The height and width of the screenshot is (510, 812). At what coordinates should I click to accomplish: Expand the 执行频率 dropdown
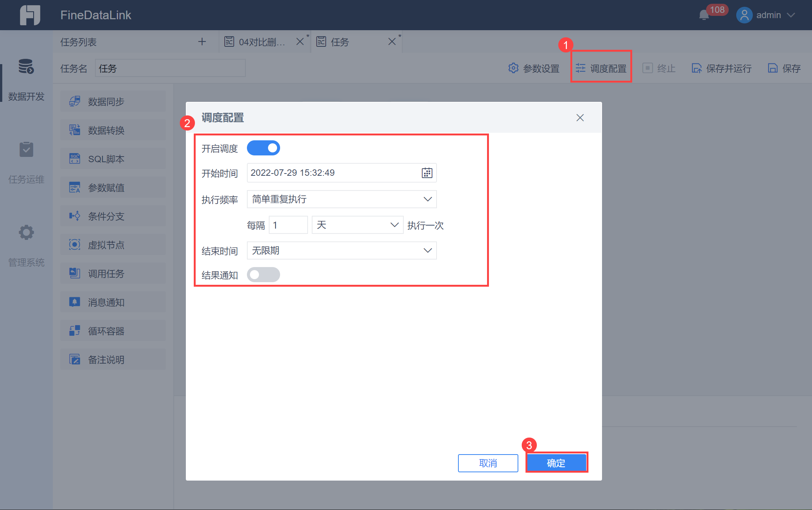342,199
